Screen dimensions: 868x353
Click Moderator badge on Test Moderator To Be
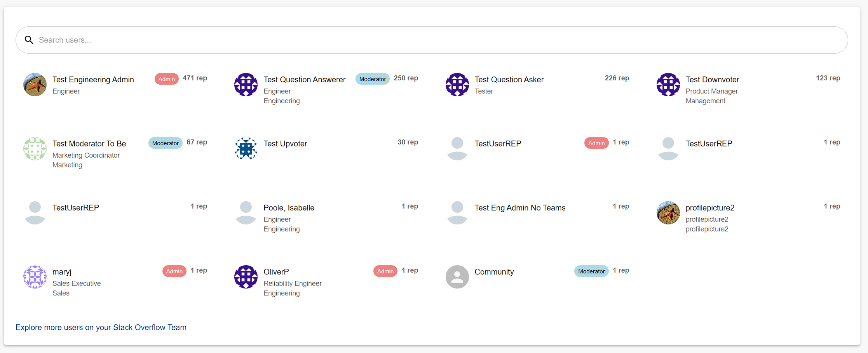click(x=166, y=143)
